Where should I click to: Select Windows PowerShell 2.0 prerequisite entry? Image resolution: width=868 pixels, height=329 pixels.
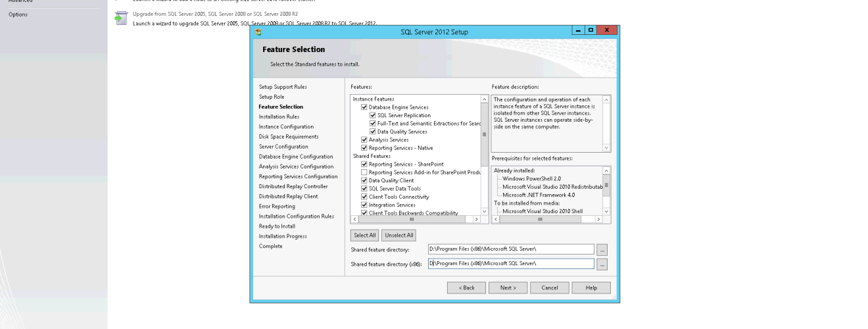click(x=532, y=178)
